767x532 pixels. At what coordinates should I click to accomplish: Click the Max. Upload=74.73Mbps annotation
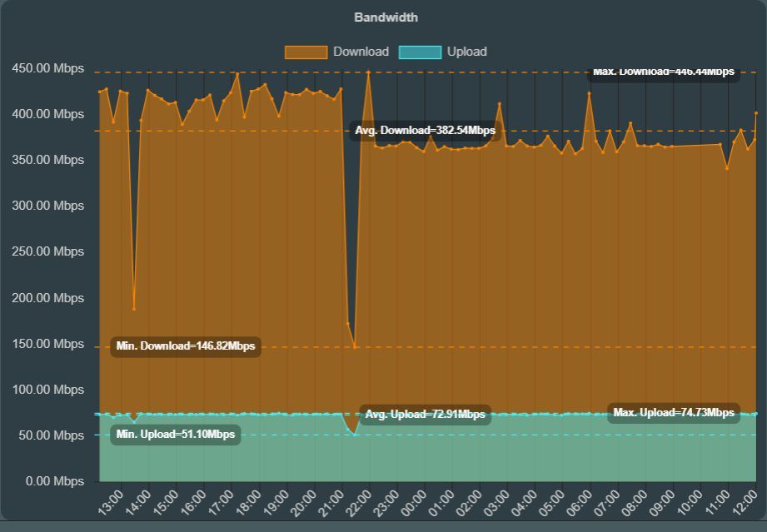[x=674, y=413]
